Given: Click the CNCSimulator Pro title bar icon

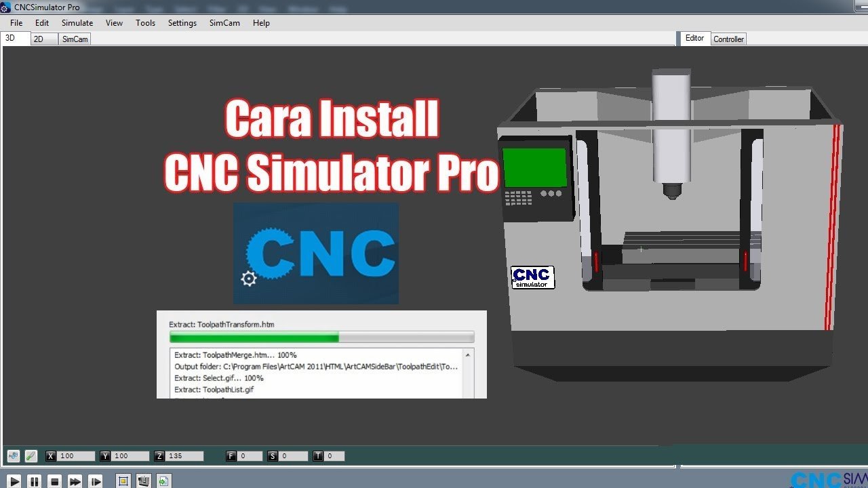Looking at the screenshot, I should pos(6,7).
